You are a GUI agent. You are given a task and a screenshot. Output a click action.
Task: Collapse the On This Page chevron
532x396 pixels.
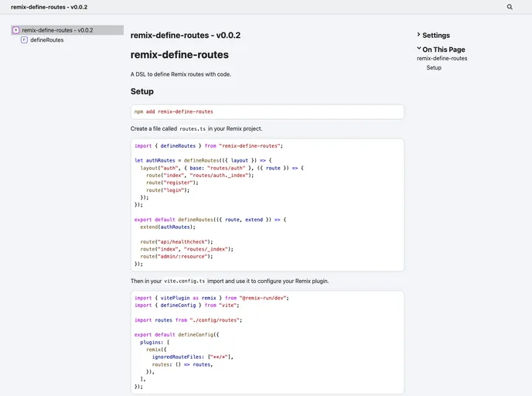pos(418,49)
